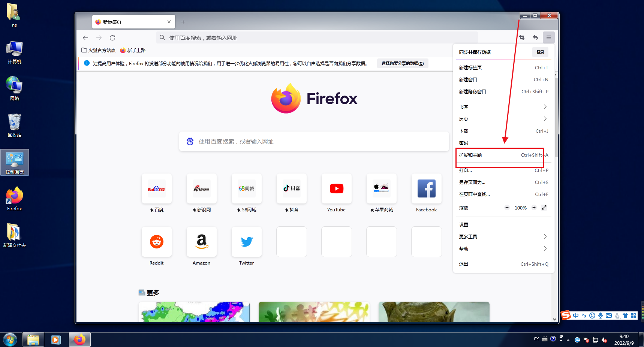Viewport: 644px width, 347px height.
Task: Click 选择您要分享的数据 button
Action: (403, 63)
